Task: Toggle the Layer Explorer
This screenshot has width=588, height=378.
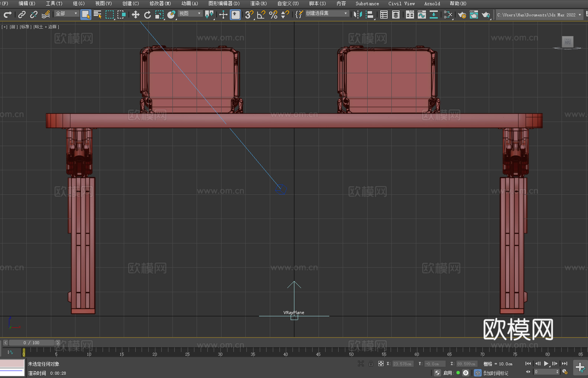Action: (x=396, y=14)
